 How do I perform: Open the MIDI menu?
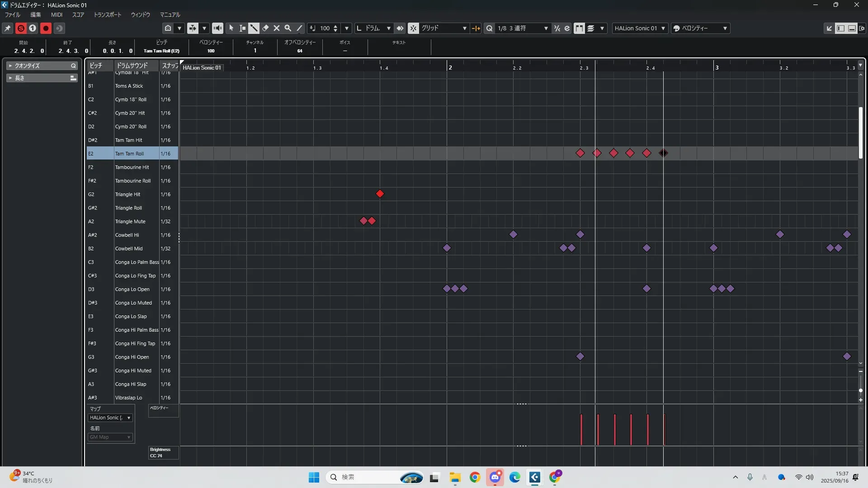(x=57, y=15)
